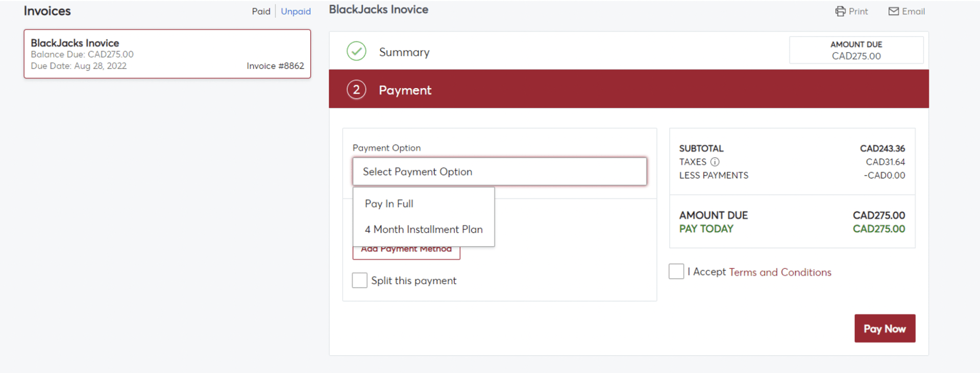Open the Select Payment Option dropdown
The height and width of the screenshot is (373, 980).
[x=500, y=171]
